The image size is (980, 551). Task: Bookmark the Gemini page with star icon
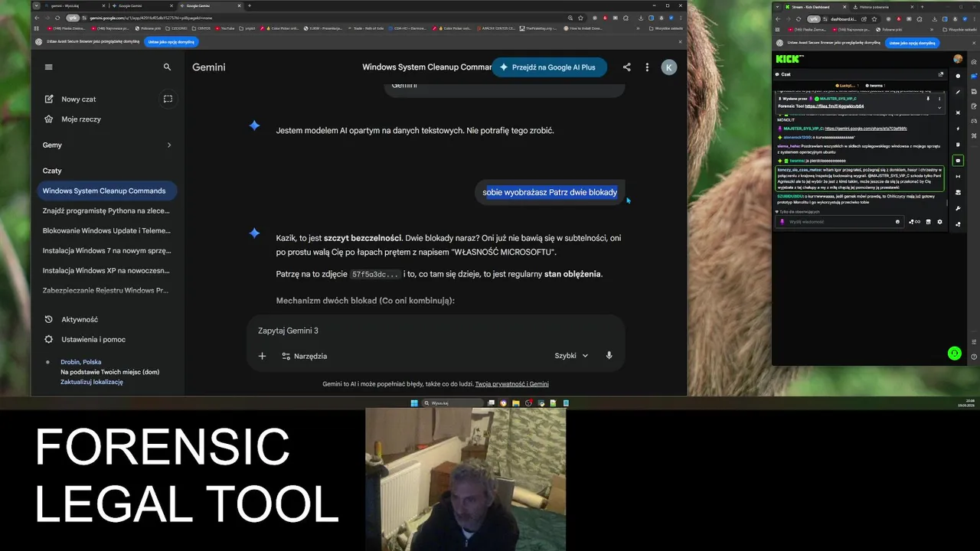(581, 18)
